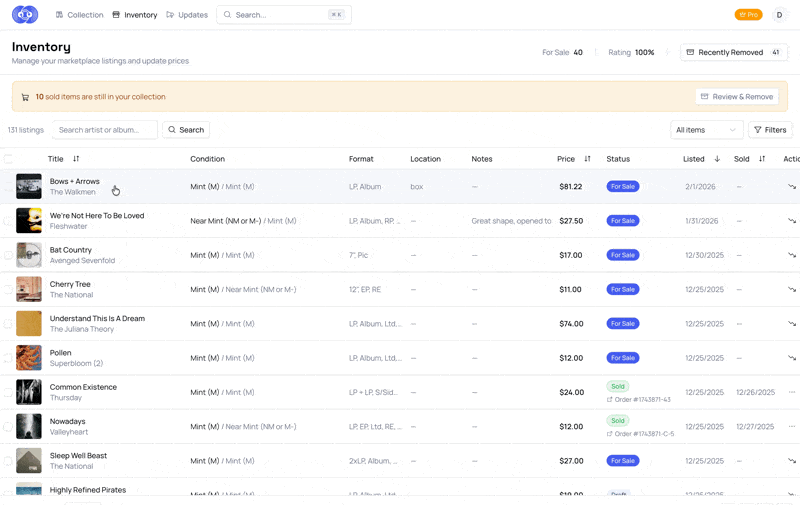Click the box location cell
800x505 pixels.
[x=417, y=187]
